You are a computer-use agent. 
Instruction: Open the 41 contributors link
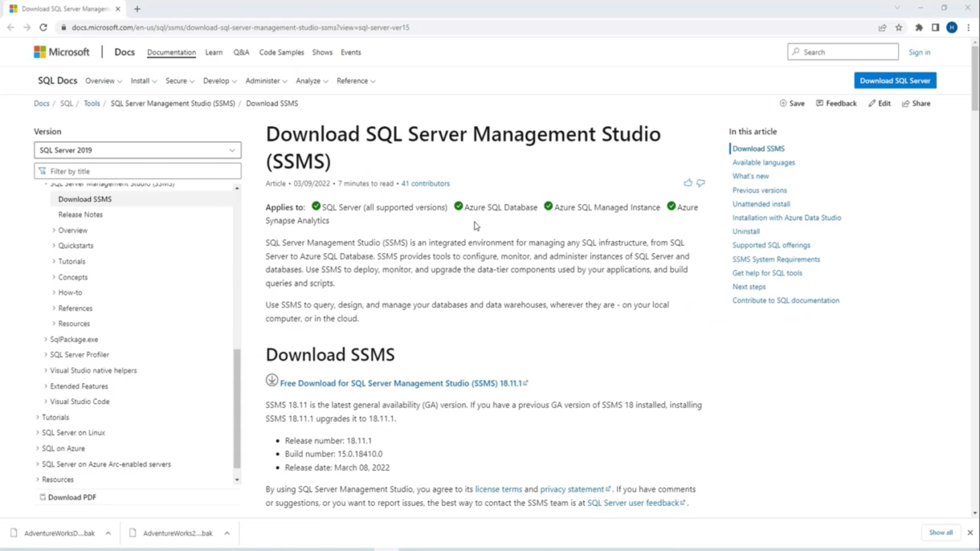coord(426,183)
